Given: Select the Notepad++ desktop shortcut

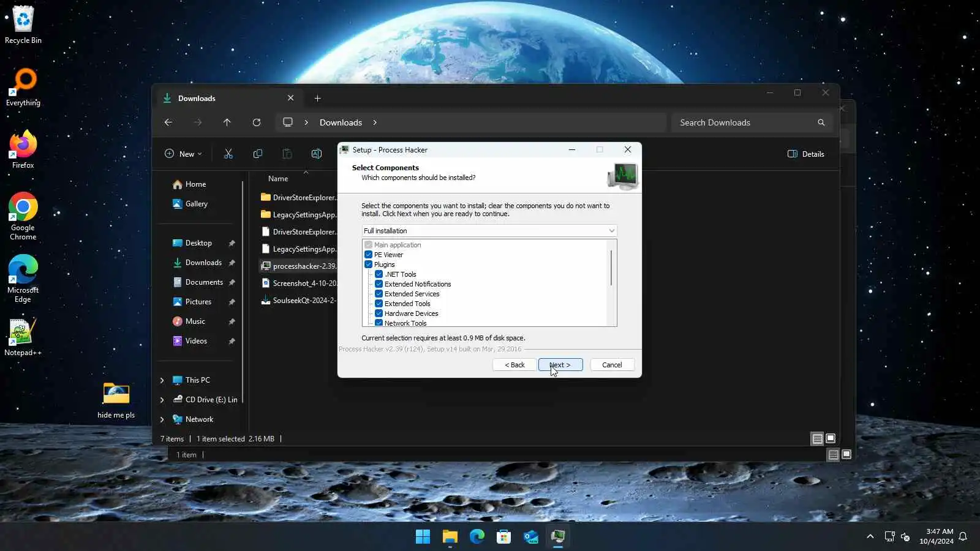Looking at the screenshot, I should (x=23, y=337).
